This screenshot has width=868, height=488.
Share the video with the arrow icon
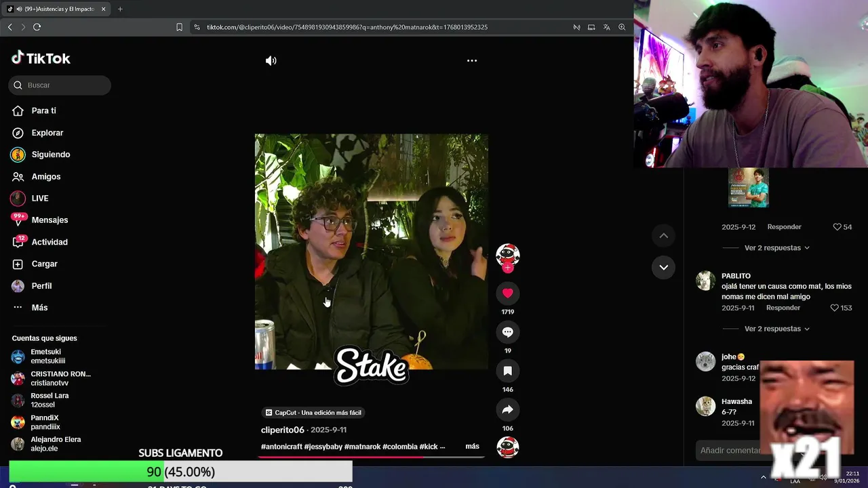coord(507,409)
